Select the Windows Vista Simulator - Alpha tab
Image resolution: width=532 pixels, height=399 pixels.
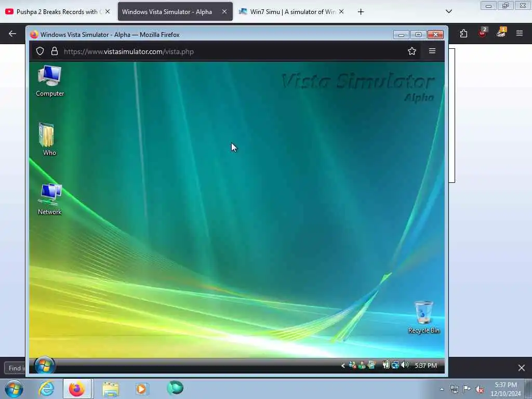pos(175,12)
